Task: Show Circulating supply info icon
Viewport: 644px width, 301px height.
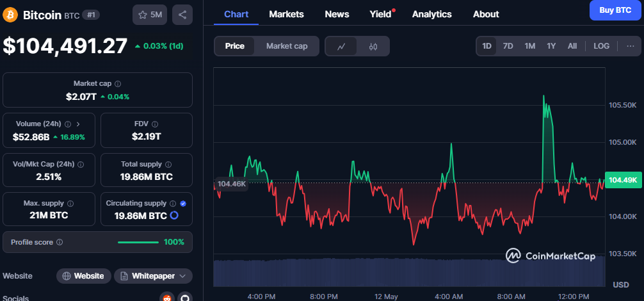Action: (x=173, y=203)
